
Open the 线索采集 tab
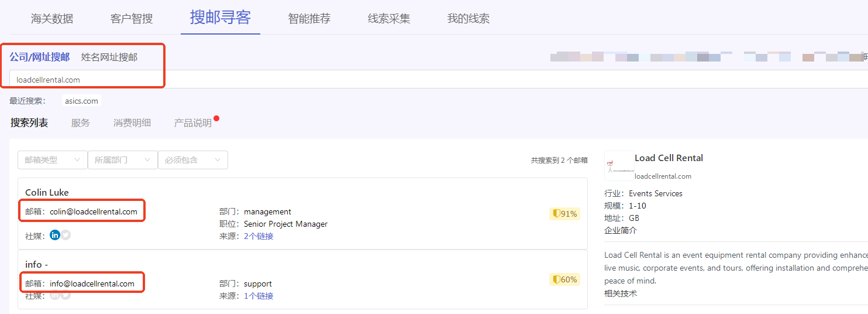pos(389,18)
